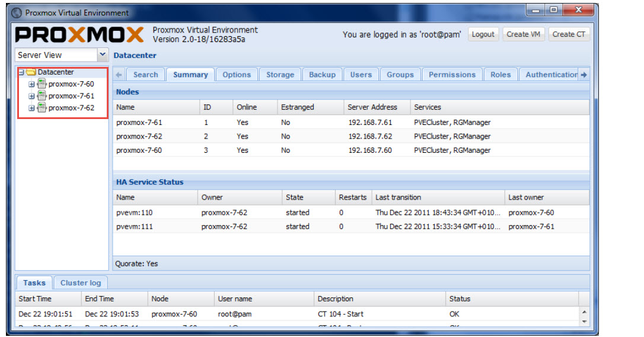The height and width of the screenshot is (337, 644).
Task: Click the Datacenter folder icon
Action: 31,72
